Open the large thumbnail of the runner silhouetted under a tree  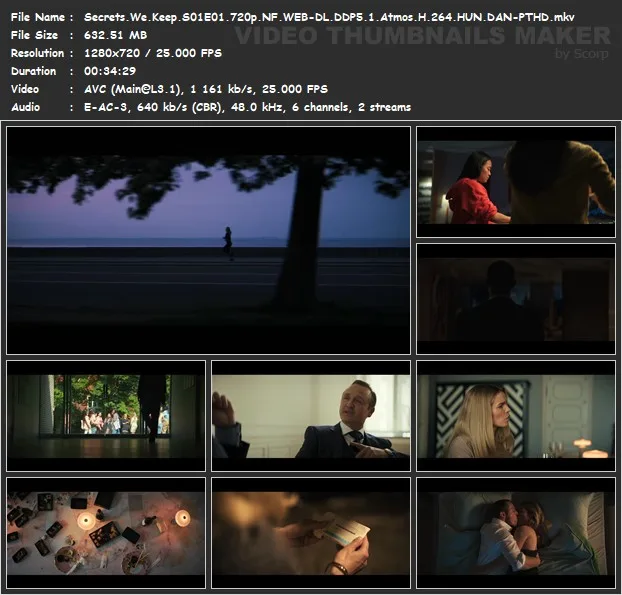(208, 240)
